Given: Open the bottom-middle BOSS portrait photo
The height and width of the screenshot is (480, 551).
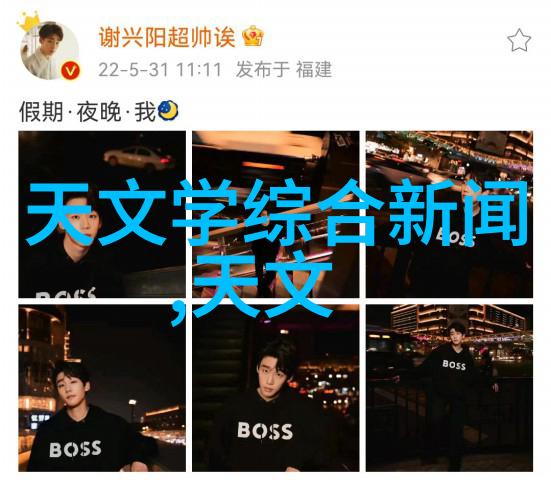Looking at the screenshot, I should [276, 388].
